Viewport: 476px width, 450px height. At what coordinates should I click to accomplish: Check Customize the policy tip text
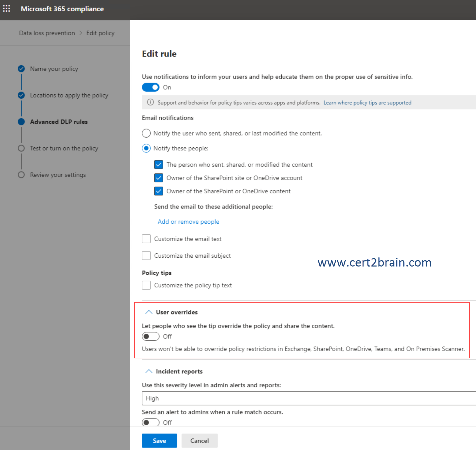pyautogui.click(x=146, y=285)
